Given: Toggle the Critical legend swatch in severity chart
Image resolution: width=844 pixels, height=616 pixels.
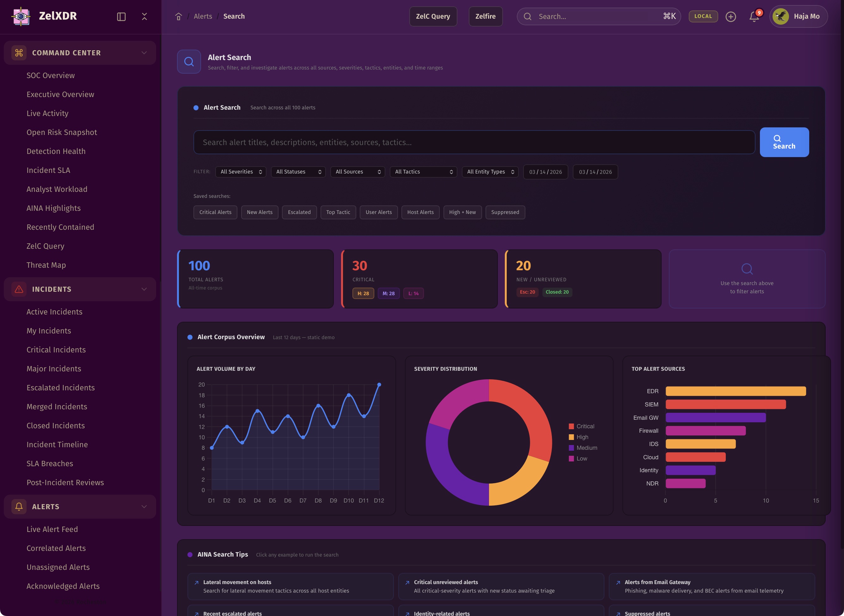Looking at the screenshot, I should [571, 426].
